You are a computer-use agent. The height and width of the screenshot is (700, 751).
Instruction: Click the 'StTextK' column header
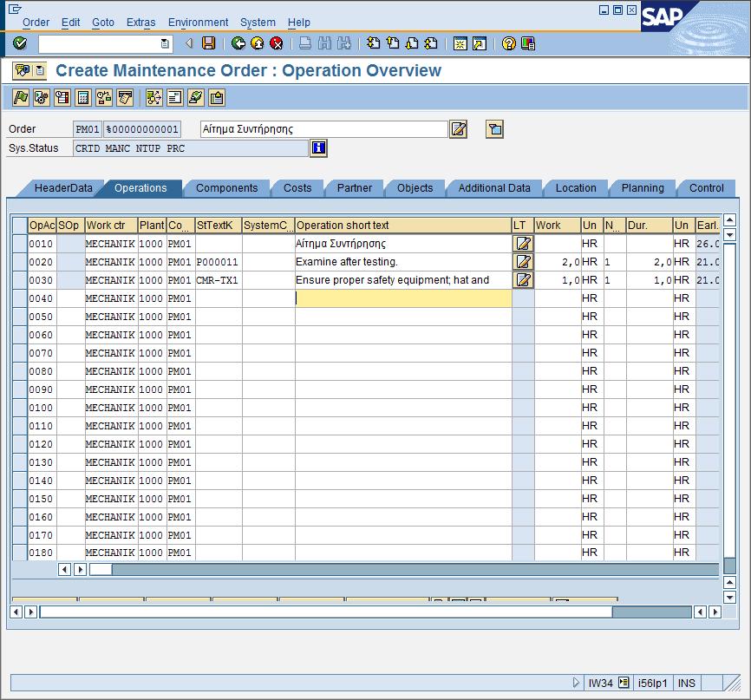point(219,226)
